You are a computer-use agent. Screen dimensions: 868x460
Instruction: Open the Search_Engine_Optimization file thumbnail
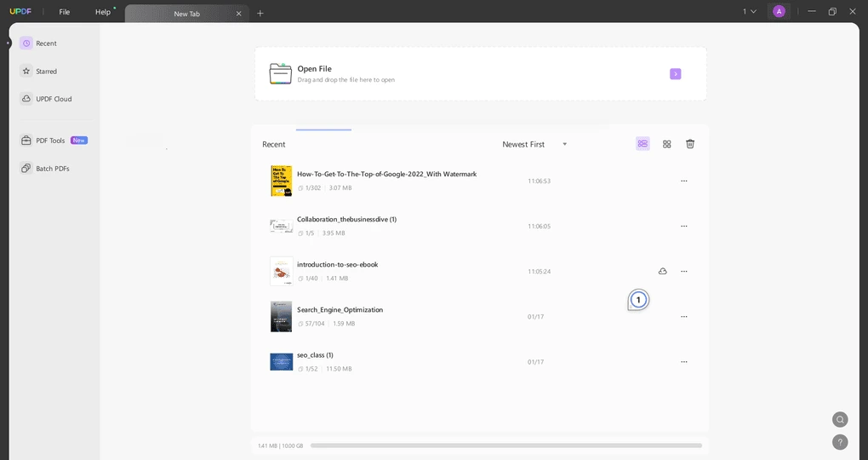click(281, 316)
